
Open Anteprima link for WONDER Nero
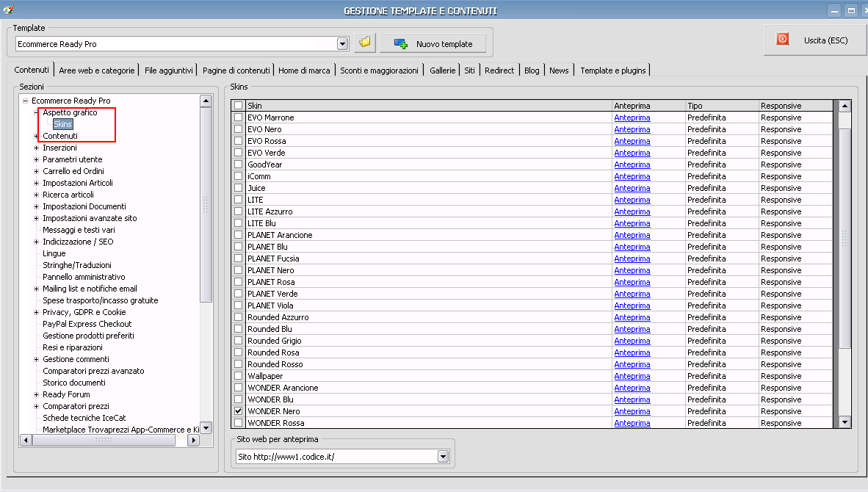(x=632, y=411)
